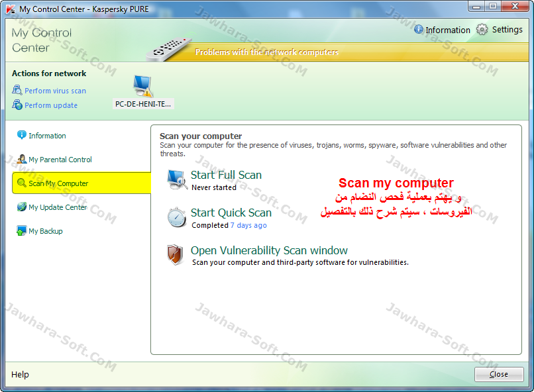534x392 pixels.
Task: Open My Parental Control section
Action: click(x=60, y=160)
